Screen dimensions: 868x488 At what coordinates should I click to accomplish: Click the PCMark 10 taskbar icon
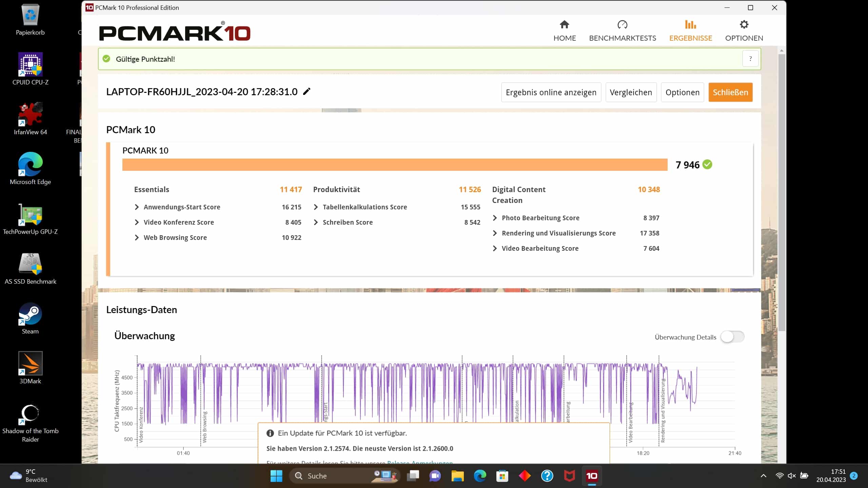pos(592,476)
